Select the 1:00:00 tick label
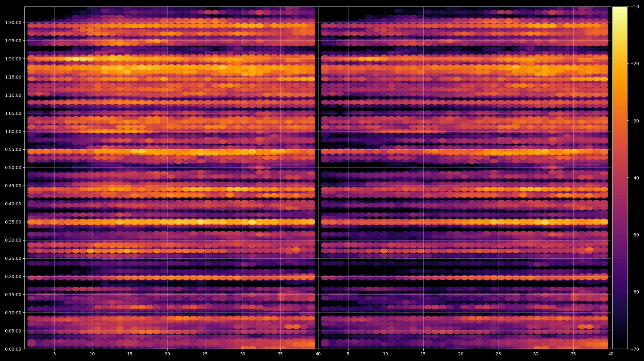The width and height of the screenshot is (644, 361). coord(13,132)
